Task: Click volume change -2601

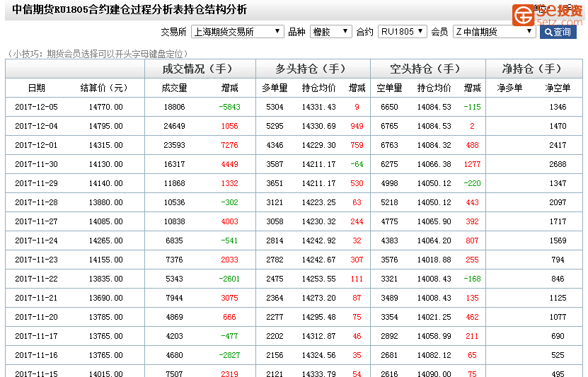Action: click(x=229, y=279)
